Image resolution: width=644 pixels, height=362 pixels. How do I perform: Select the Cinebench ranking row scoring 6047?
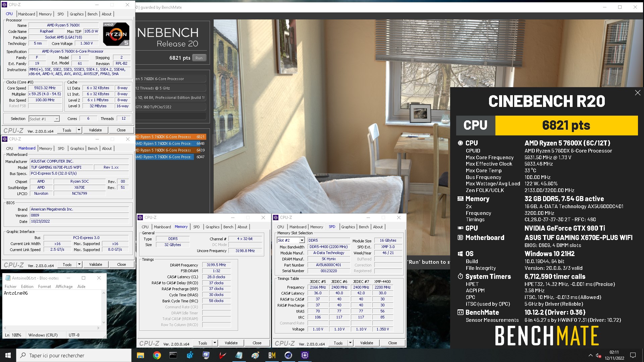(x=171, y=157)
